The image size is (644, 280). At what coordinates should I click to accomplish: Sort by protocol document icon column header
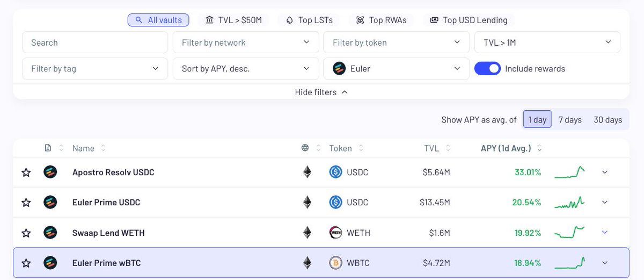coord(48,148)
